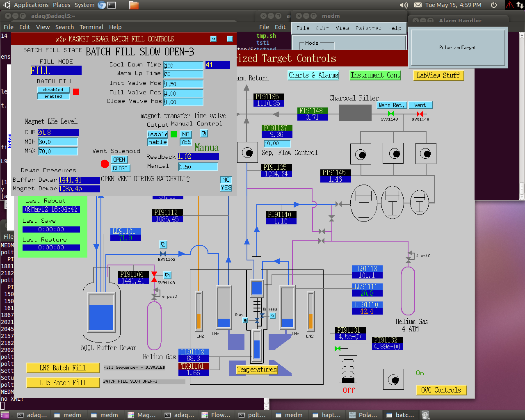
Task: Click the first batch fill title bar icon
Action: (213, 39)
